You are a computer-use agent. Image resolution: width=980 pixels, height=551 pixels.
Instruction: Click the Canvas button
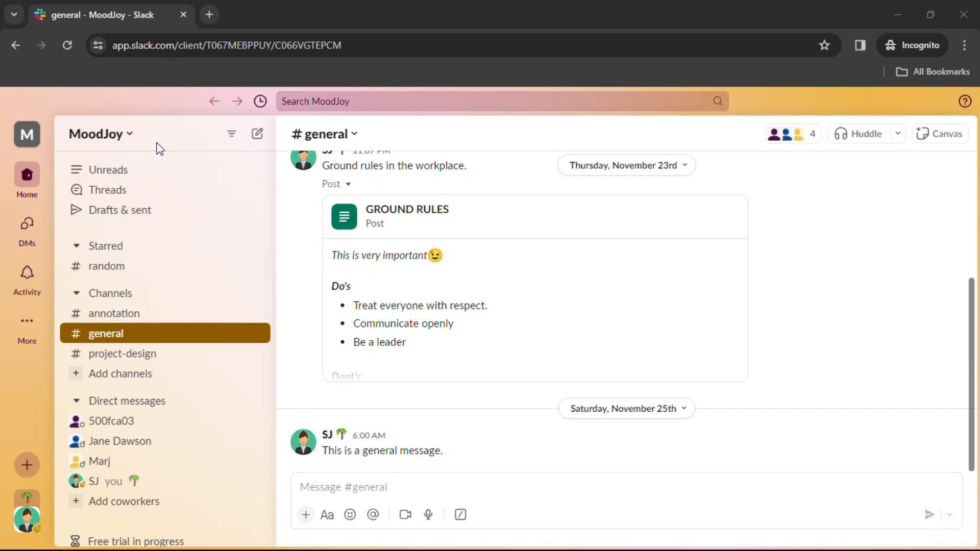[x=940, y=134]
